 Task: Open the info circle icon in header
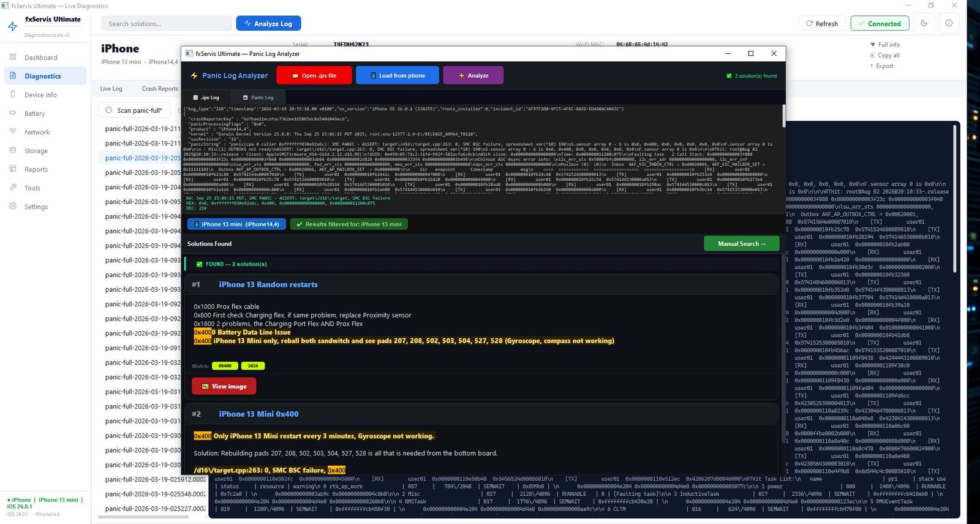(x=949, y=23)
